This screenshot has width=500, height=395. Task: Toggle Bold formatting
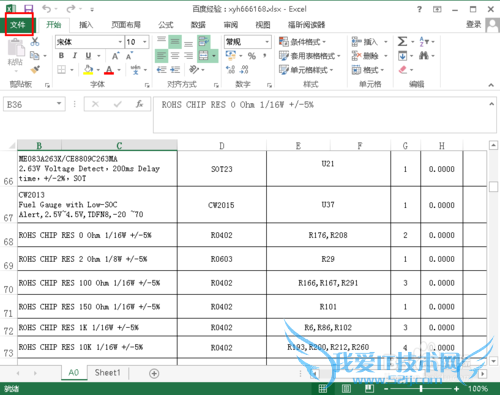[x=61, y=56]
